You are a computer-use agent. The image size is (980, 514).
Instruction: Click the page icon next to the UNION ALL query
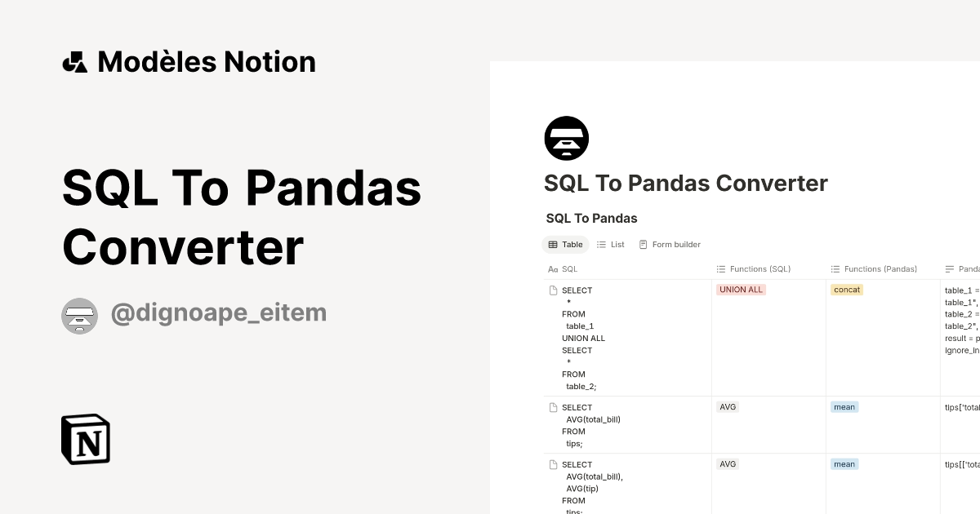click(x=553, y=290)
